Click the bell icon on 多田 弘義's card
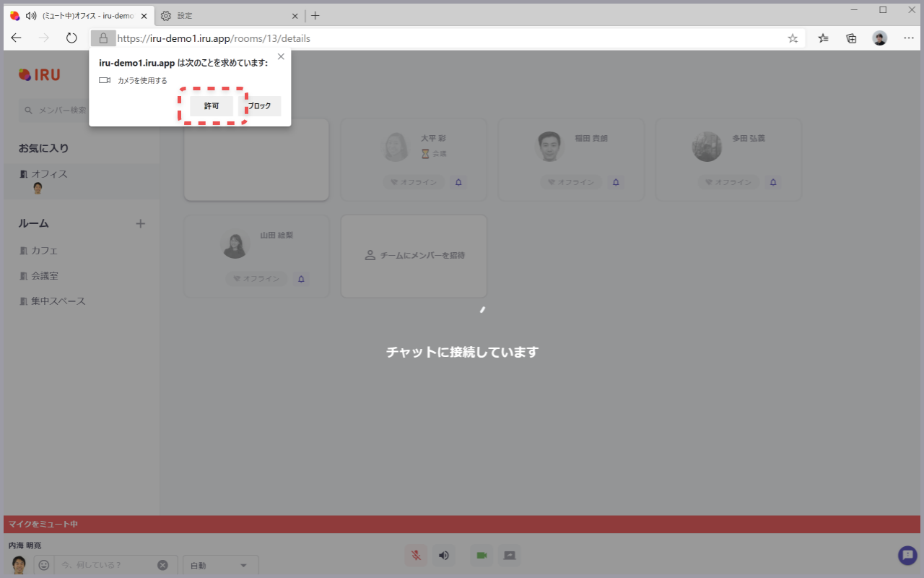 click(773, 182)
